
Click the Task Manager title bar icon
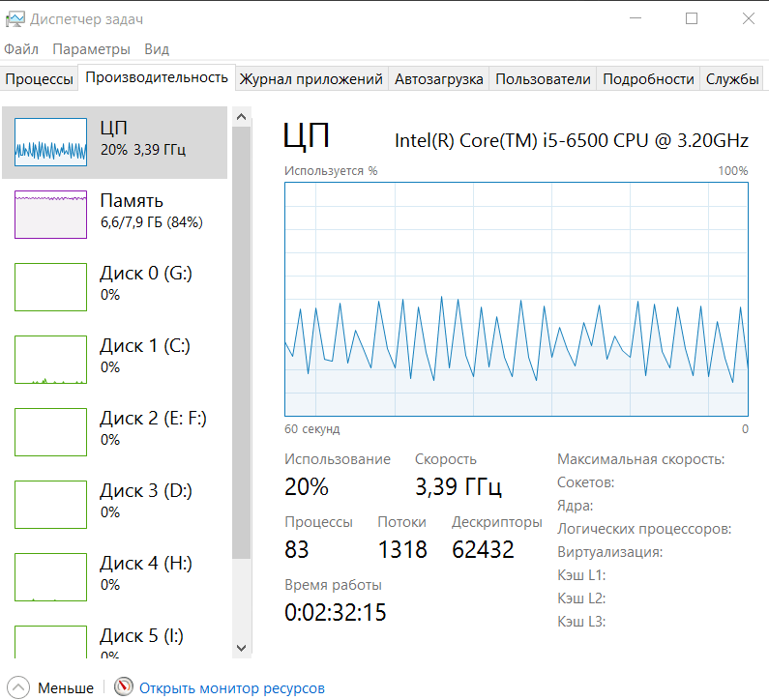(15, 19)
